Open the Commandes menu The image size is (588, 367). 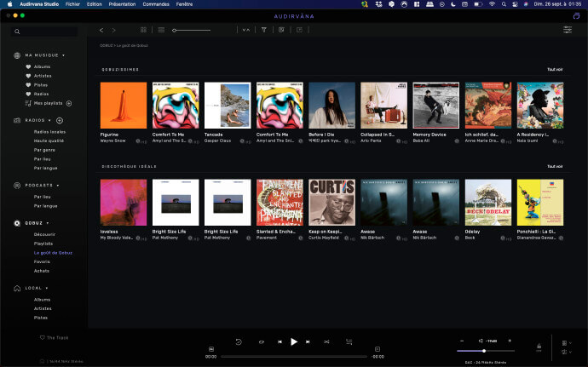click(156, 4)
